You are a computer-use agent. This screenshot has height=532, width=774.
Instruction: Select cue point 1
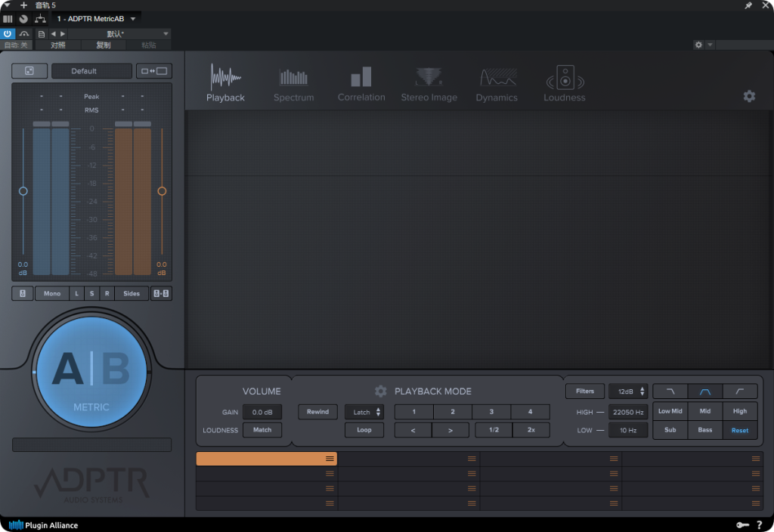(413, 412)
